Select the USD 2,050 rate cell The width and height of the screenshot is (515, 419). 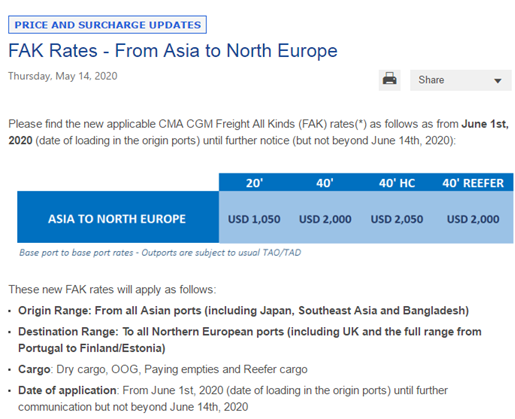397,219
